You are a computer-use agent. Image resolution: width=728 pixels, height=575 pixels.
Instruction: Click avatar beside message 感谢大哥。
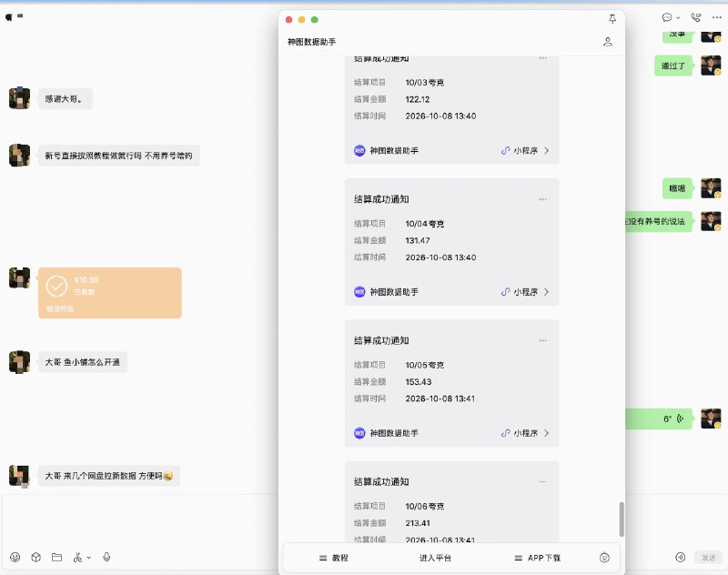pos(19,98)
